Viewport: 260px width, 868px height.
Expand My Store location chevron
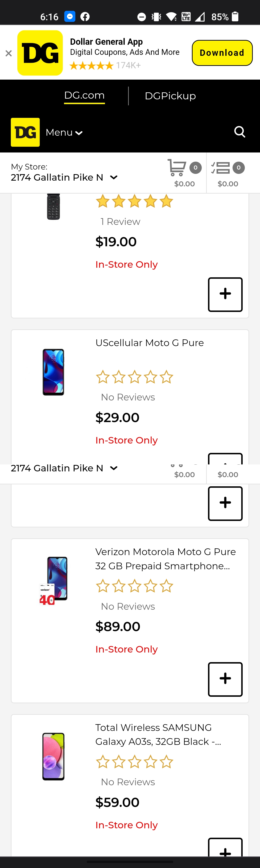pyautogui.click(x=114, y=177)
